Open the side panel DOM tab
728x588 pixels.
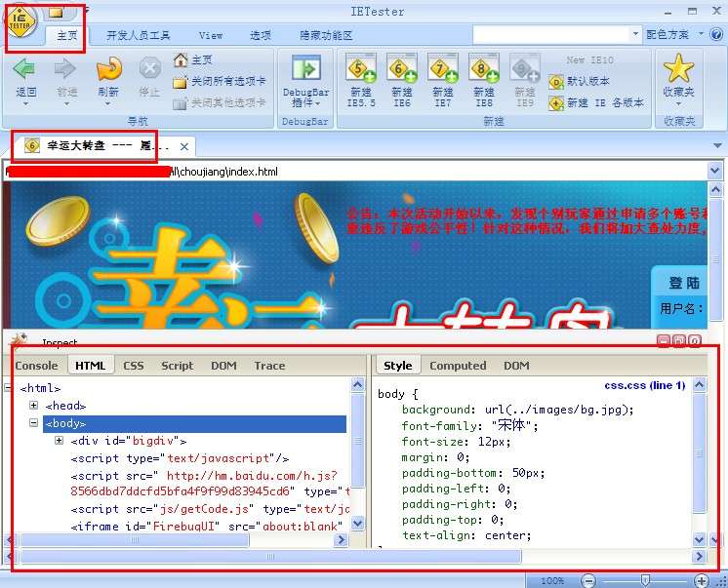[516, 366]
